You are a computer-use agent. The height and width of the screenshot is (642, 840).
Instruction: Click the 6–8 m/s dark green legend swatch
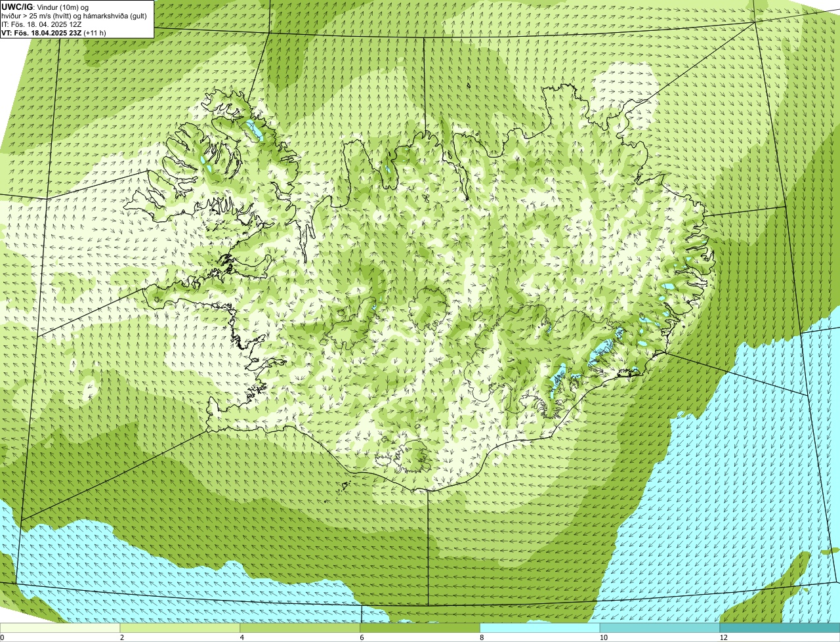pyautogui.click(x=420, y=628)
